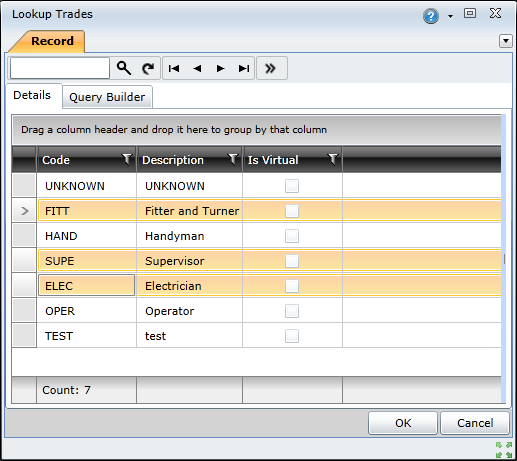This screenshot has width=517, height=461.
Task: Open the Code column filter icon
Action: (127, 159)
